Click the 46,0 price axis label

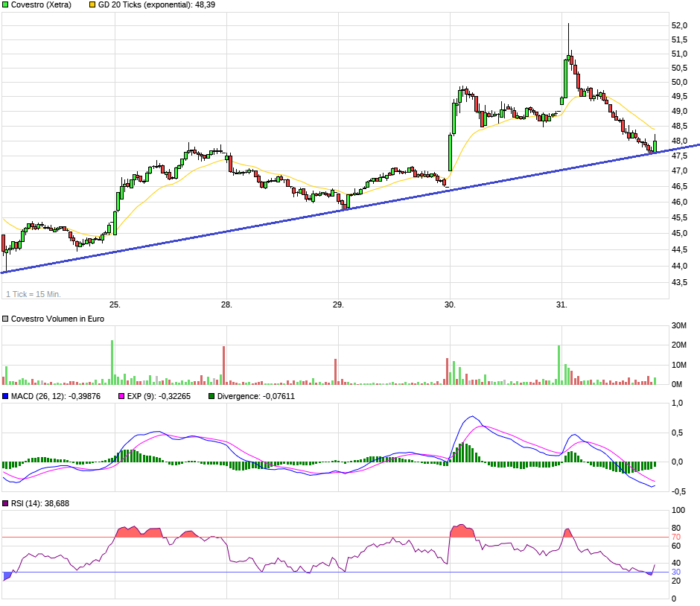click(679, 202)
